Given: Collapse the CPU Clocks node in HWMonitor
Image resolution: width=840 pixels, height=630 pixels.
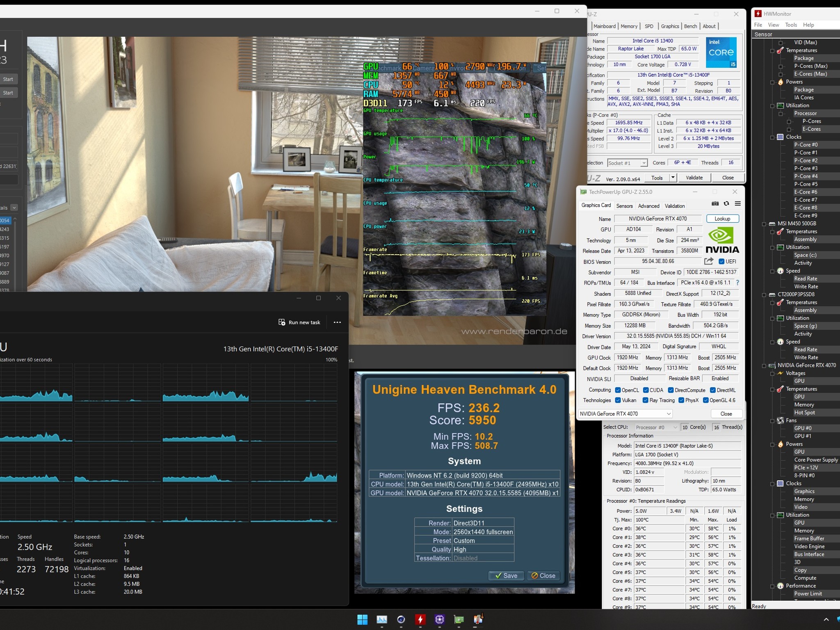Looking at the screenshot, I should point(772,137).
